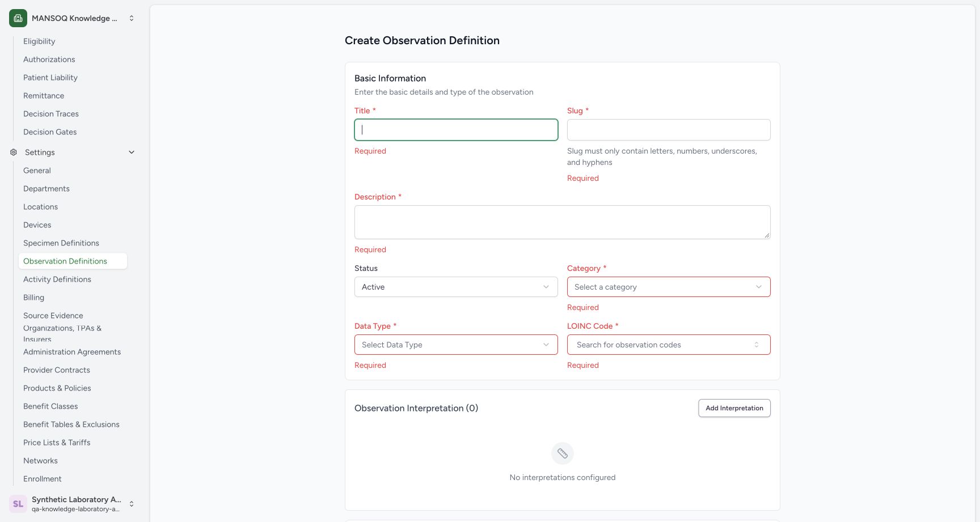This screenshot has width=980, height=522.
Task: Go to Eligibility in the sidebar
Action: coord(39,41)
